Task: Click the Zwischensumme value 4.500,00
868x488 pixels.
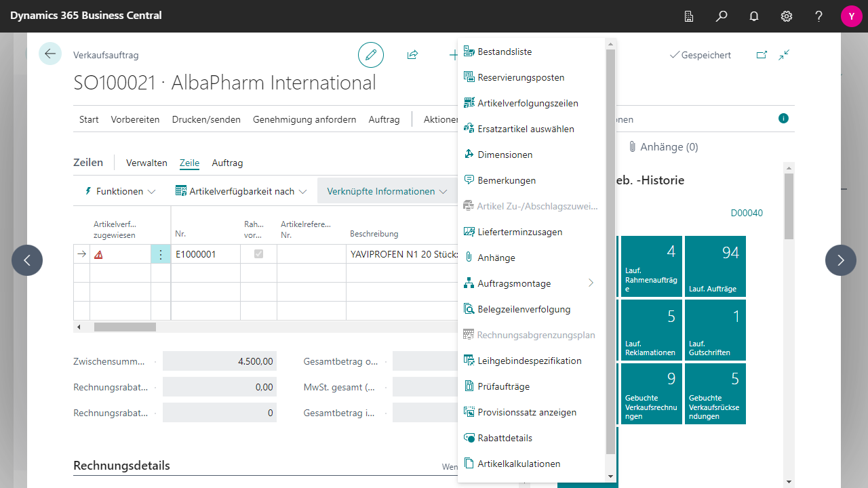Action: click(220, 361)
